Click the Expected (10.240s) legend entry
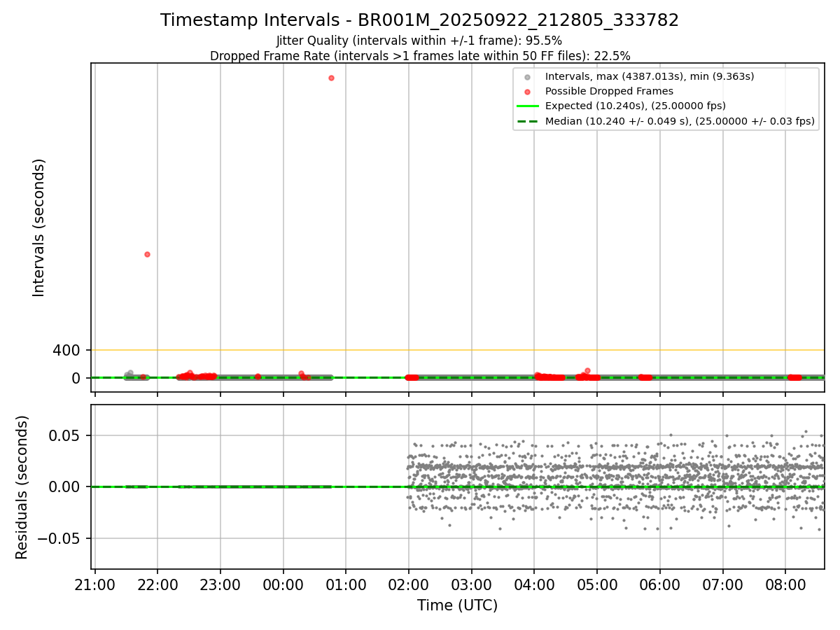Viewport: 840px width, 630px height. click(635, 106)
